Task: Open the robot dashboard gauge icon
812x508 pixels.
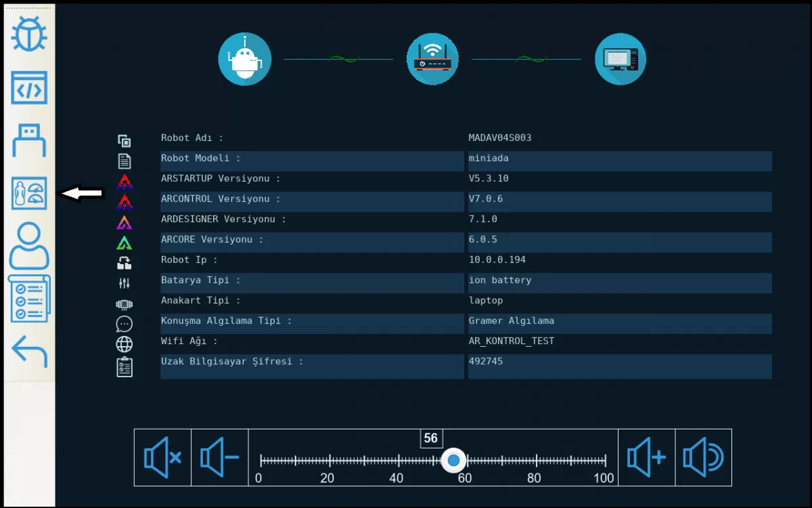Action: point(29,194)
